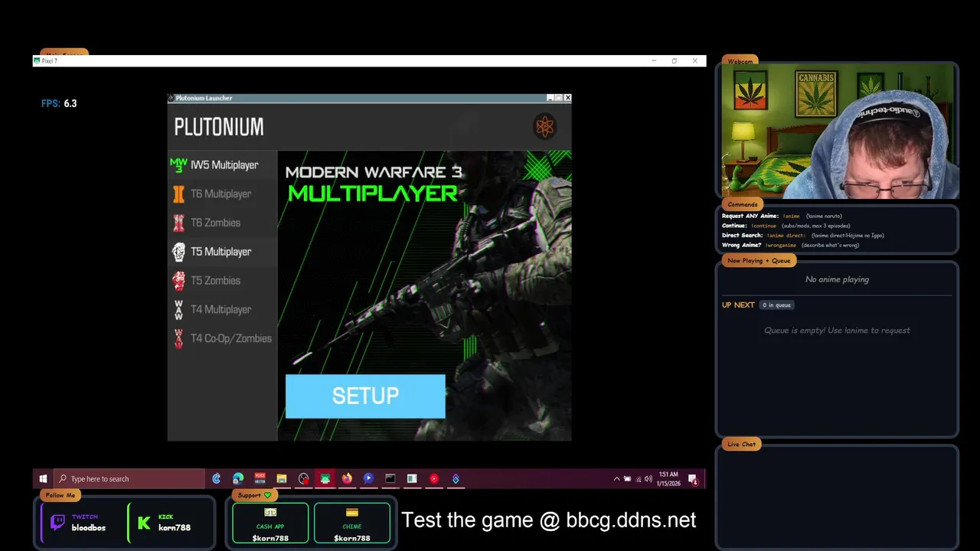Open the blue diamond taskbar app
The height and width of the screenshot is (551, 980).
pyautogui.click(x=456, y=479)
